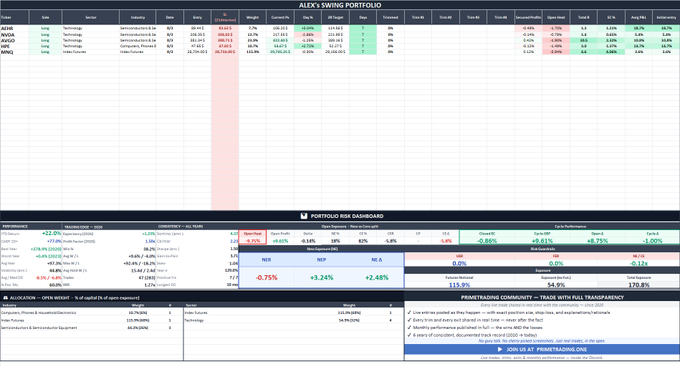Click the Day % column header
The width and height of the screenshot is (680, 367).
[x=308, y=17]
